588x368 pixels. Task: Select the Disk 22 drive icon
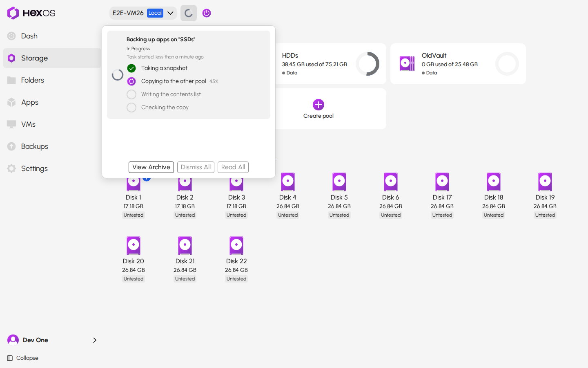tap(236, 246)
